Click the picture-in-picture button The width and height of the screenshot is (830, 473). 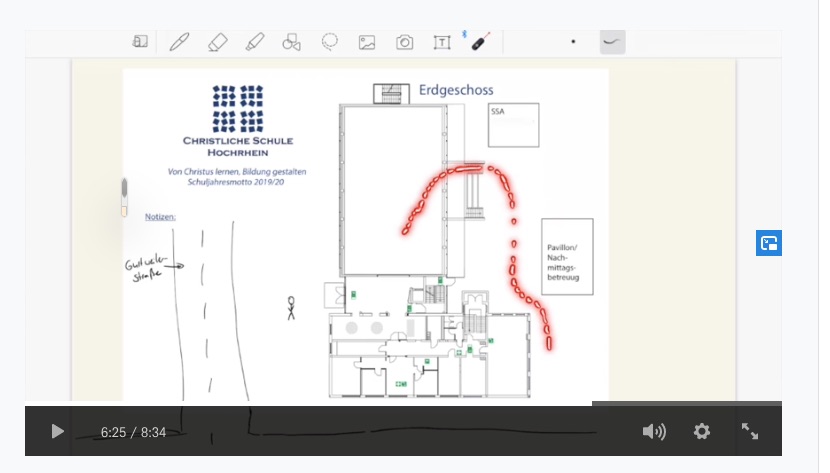click(768, 243)
